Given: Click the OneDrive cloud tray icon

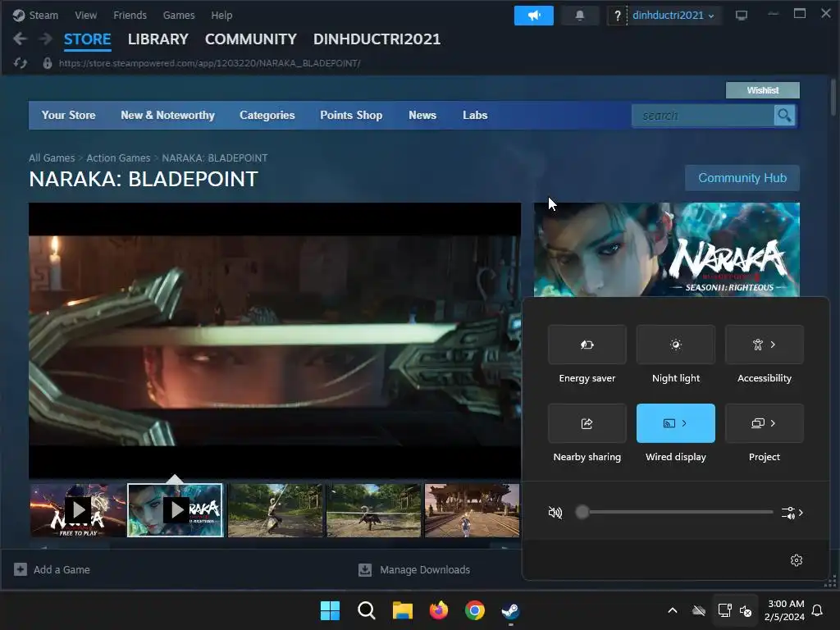Looking at the screenshot, I should (x=699, y=610).
